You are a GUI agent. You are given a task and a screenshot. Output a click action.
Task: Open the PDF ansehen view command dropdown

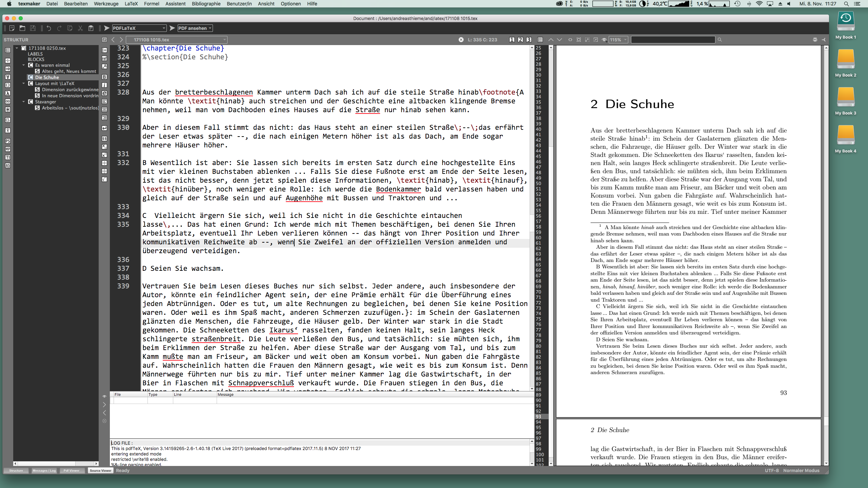point(195,28)
